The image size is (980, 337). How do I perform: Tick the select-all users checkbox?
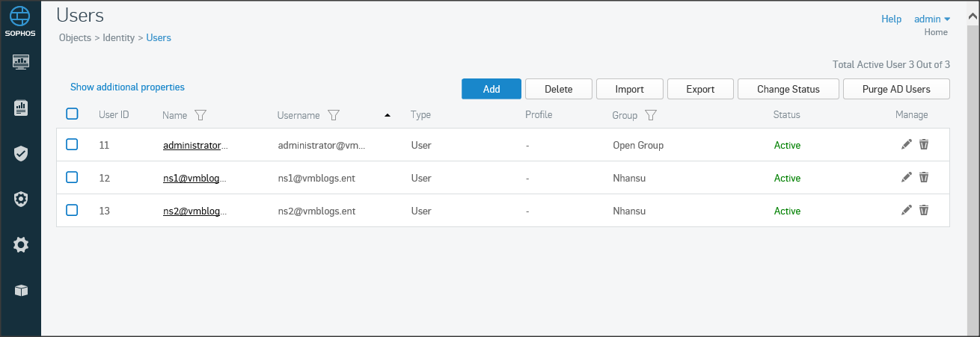click(72, 114)
